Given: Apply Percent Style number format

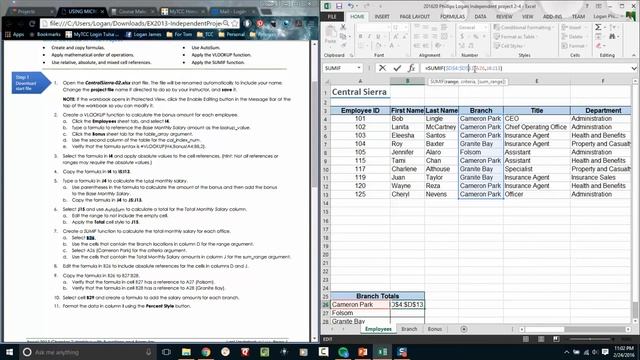Looking at the screenshot, I should (476, 36).
